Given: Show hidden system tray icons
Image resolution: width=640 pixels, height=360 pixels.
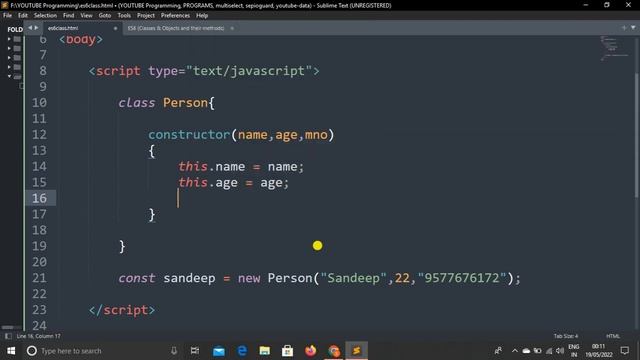Looking at the screenshot, I should coord(514,351).
